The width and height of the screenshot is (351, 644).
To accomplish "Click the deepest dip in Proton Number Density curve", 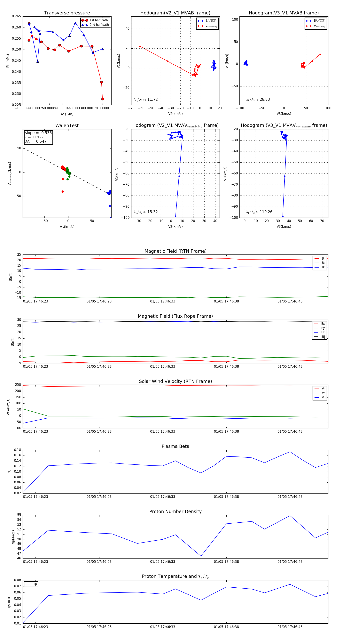I will click(x=201, y=556).
